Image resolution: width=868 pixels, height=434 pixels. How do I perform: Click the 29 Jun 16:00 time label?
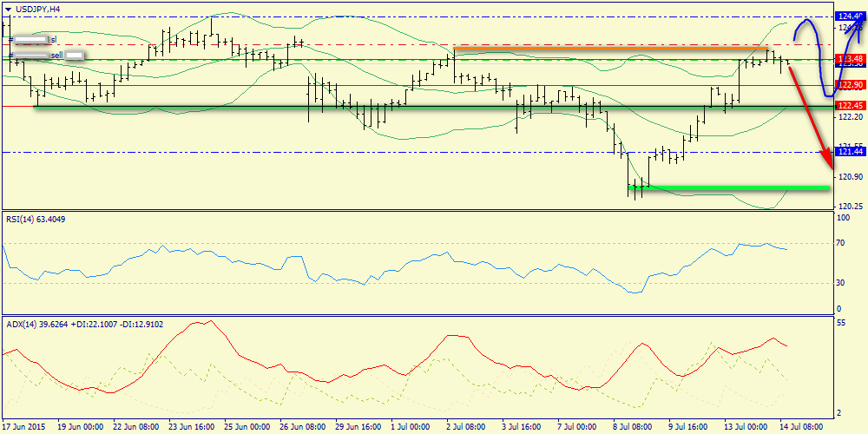pyautogui.click(x=358, y=427)
